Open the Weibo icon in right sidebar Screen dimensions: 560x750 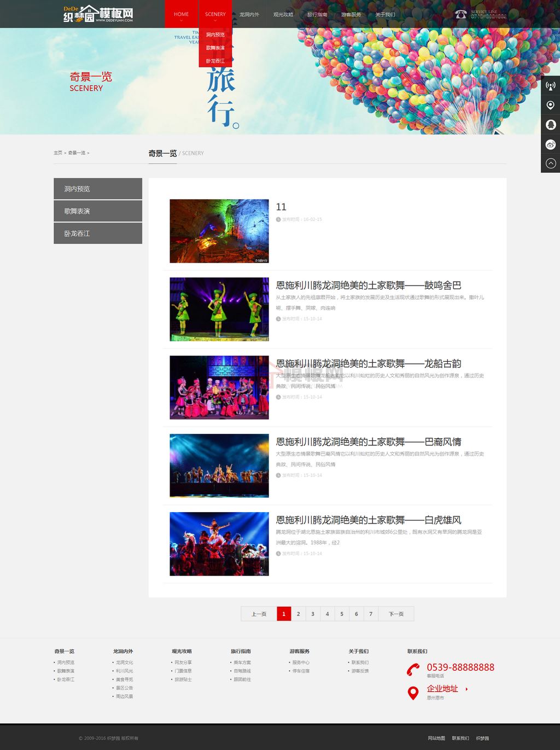pyautogui.click(x=550, y=144)
